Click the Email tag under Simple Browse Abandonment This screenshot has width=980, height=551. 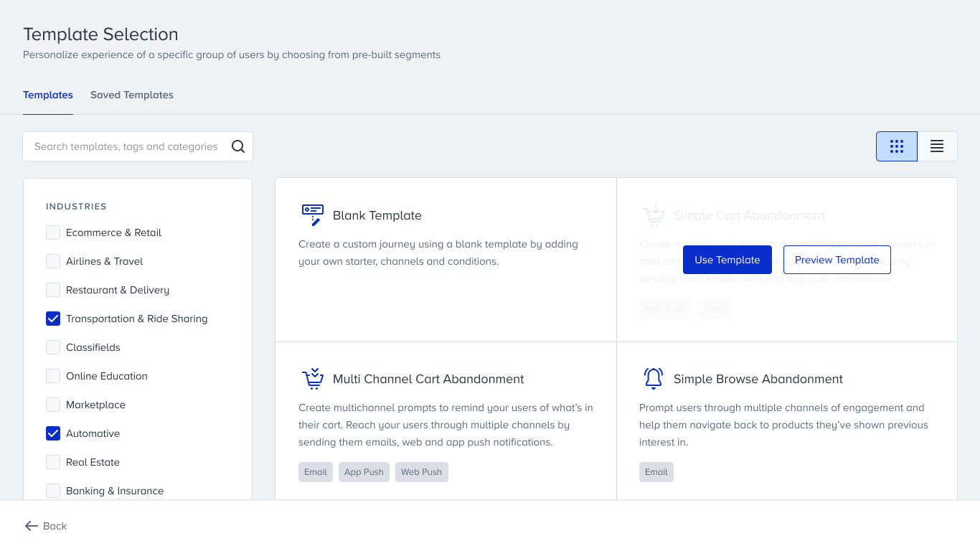tap(656, 472)
